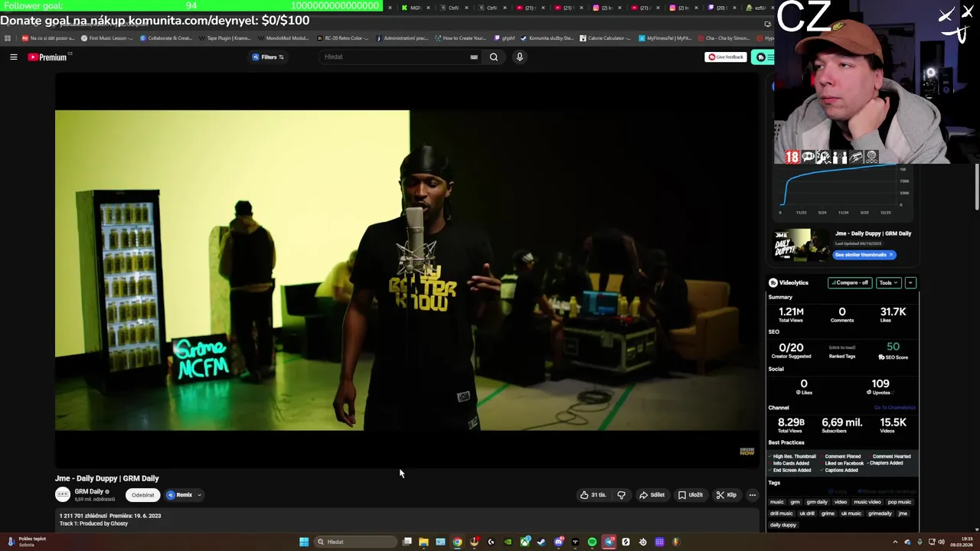The width and height of the screenshot is (980, 551).
Task: Follow the Go To Channelytics link
Action: point(895,408)
